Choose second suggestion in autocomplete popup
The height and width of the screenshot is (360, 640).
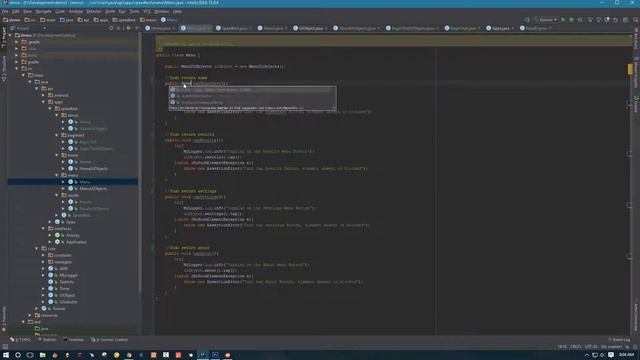coord(253,96)
